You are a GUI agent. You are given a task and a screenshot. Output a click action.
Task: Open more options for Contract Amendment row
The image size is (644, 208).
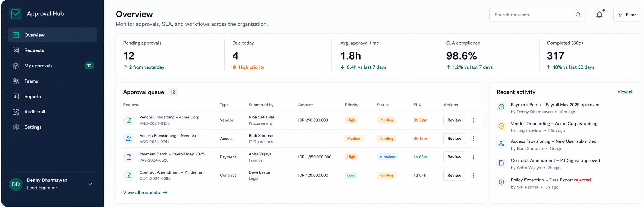473,175
